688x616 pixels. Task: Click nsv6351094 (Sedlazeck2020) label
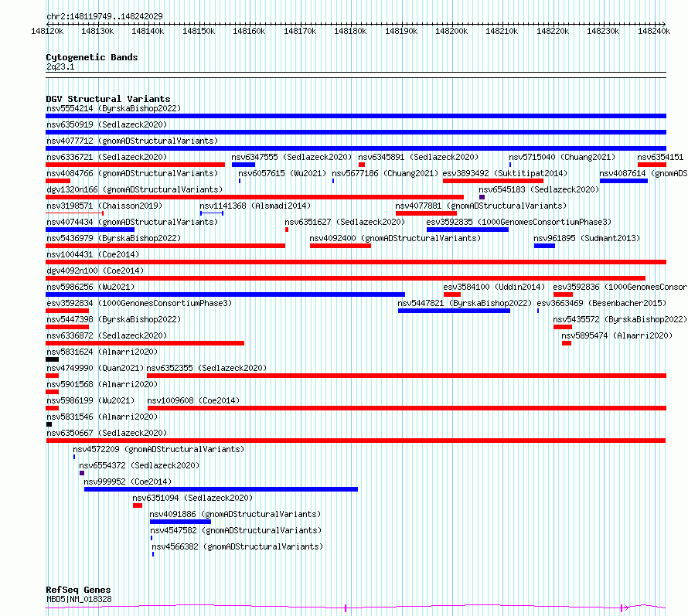tap(192, 498)
